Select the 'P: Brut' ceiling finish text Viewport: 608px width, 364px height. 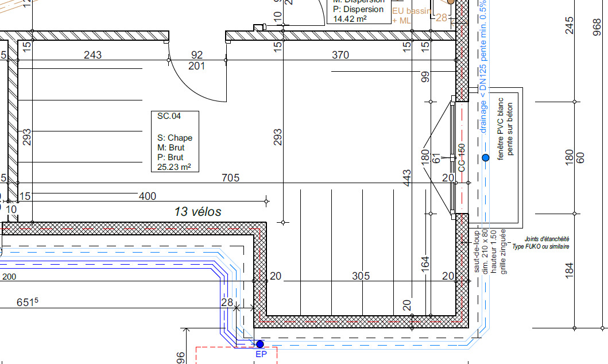pyautogui.click(x=170, y=157)
